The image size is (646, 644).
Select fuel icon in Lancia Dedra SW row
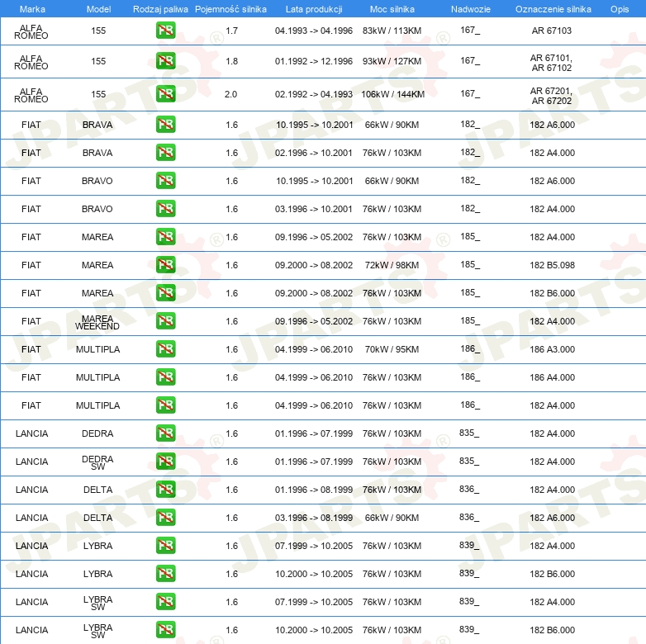[165, 462]
